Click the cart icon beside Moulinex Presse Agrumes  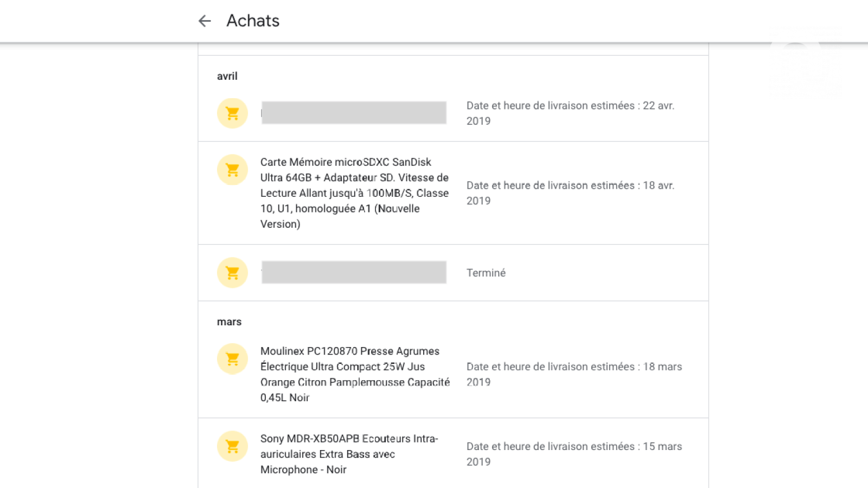coord(232,358)
